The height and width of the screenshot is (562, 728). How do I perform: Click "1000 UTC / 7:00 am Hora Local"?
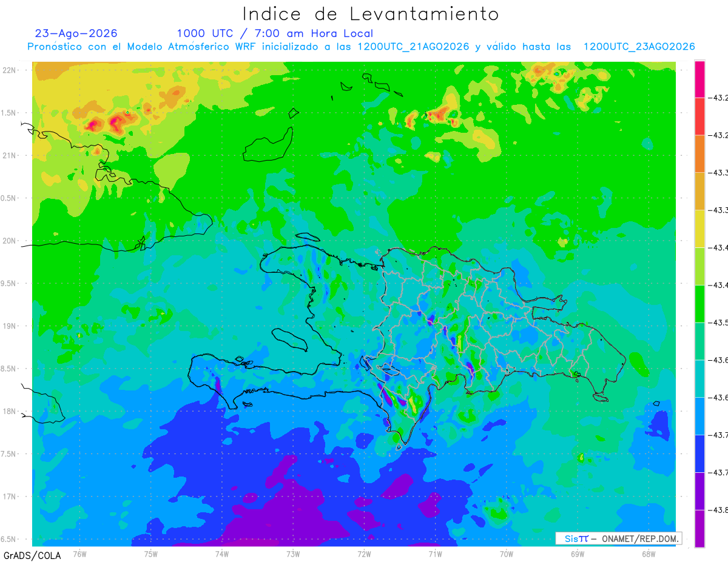coord(275,33)
